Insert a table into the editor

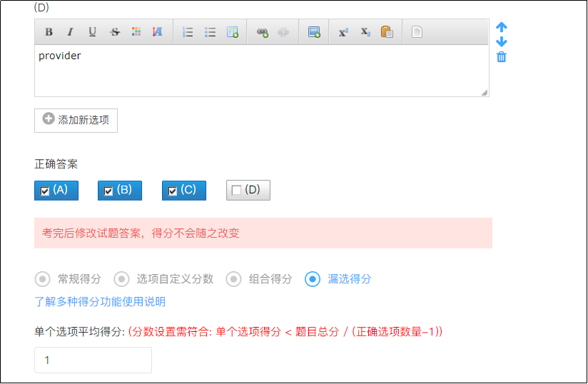coord(233,32)
